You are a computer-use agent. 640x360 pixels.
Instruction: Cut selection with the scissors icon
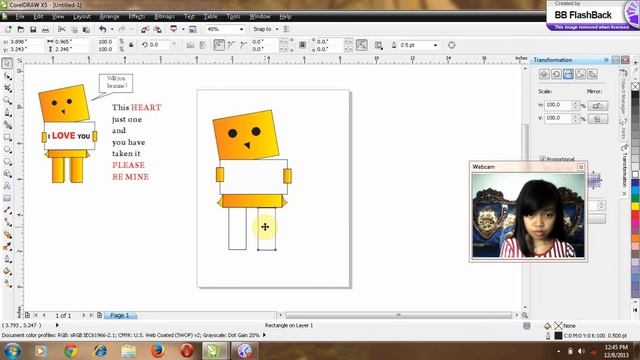[x=62, y=29]
